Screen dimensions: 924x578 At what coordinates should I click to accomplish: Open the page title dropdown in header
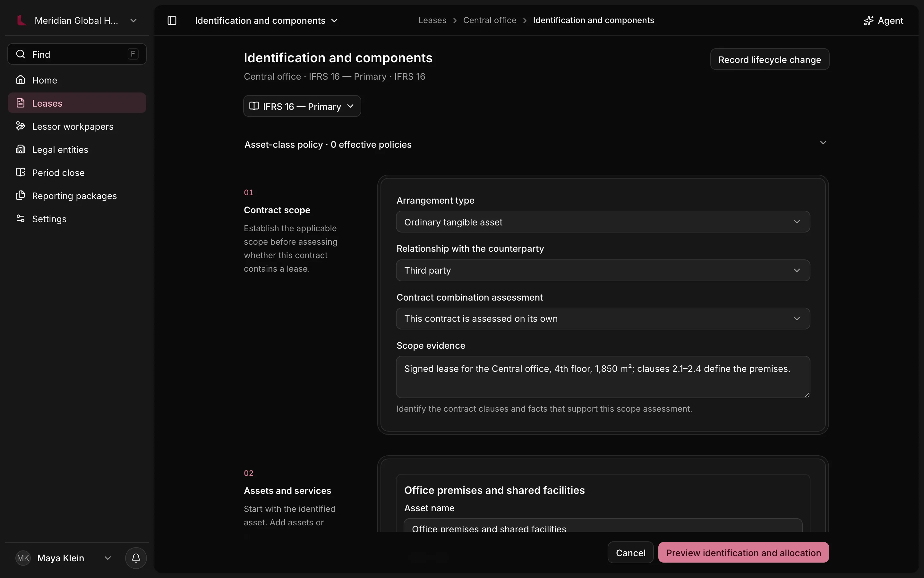(267, 21)
